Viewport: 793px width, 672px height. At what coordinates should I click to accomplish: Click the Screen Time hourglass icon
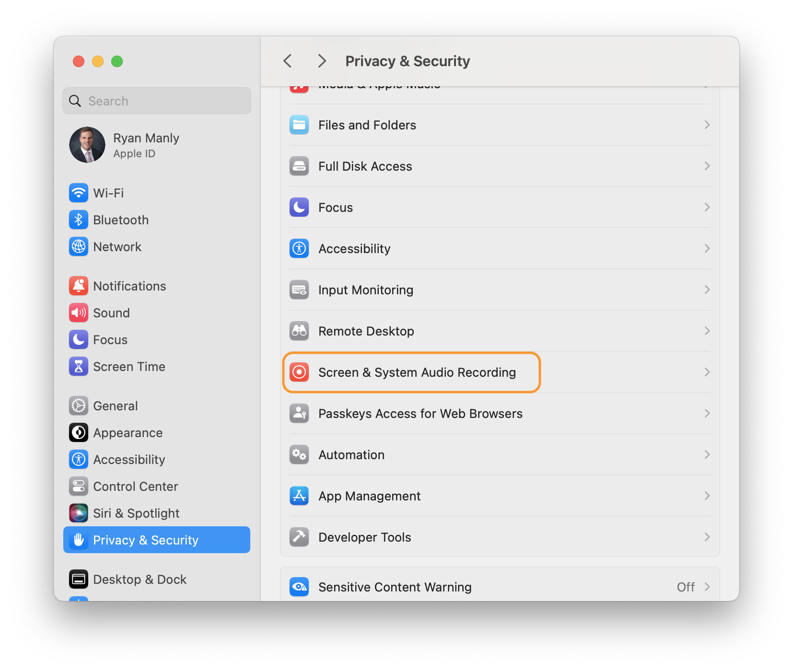[x=79, y=367]
